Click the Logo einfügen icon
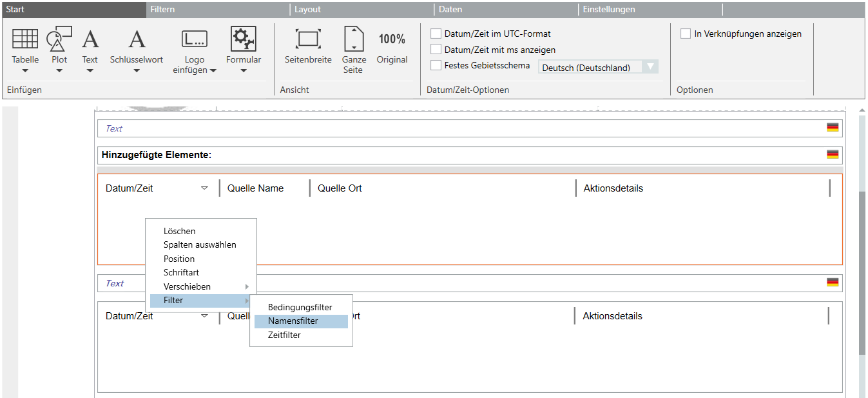The image size is (868, 398). tap(194, 39)
